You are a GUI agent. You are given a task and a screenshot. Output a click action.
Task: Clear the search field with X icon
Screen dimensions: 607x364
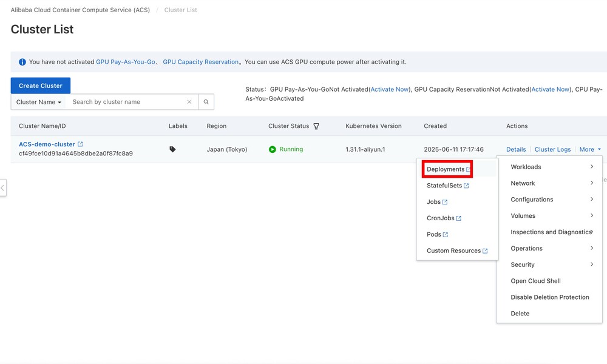(x=189, y=102)
